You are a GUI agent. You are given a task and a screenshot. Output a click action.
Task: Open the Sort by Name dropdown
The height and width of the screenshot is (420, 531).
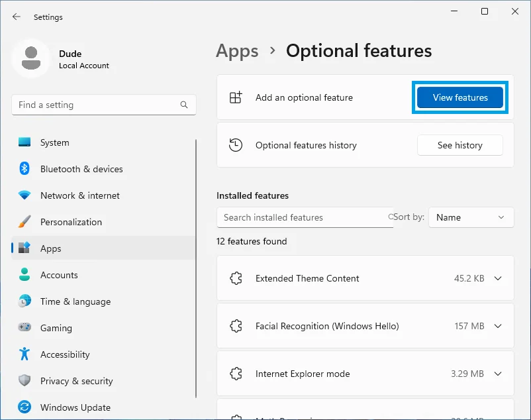click(471, 217)
